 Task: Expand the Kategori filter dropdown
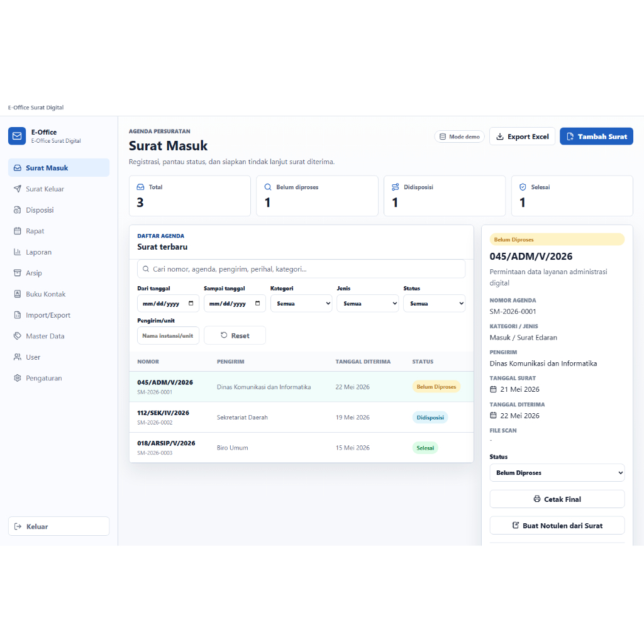(301, 304)
